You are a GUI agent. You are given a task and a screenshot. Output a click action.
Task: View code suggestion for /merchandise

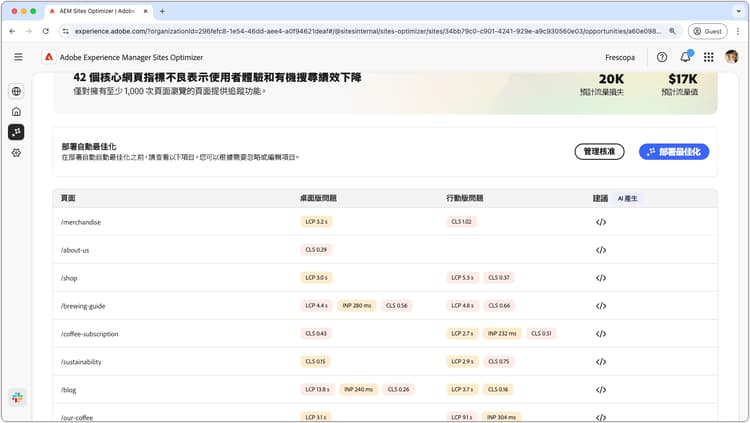point(601,222)
